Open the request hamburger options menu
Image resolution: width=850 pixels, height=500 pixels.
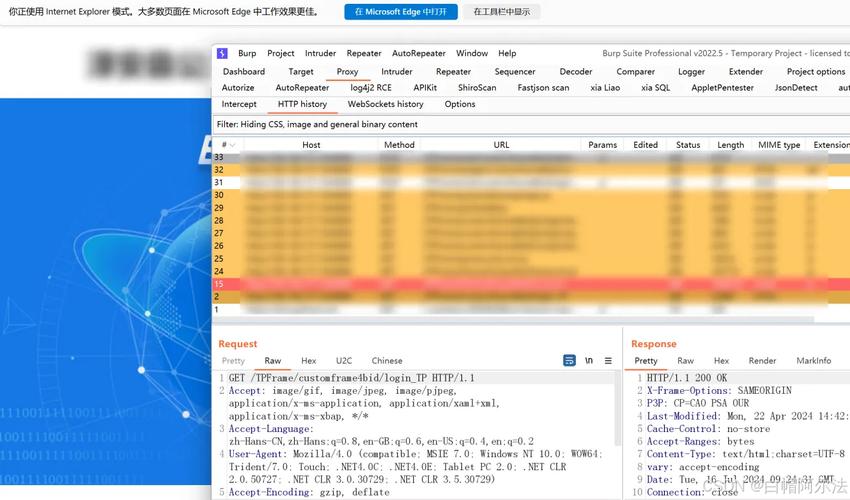608,361
